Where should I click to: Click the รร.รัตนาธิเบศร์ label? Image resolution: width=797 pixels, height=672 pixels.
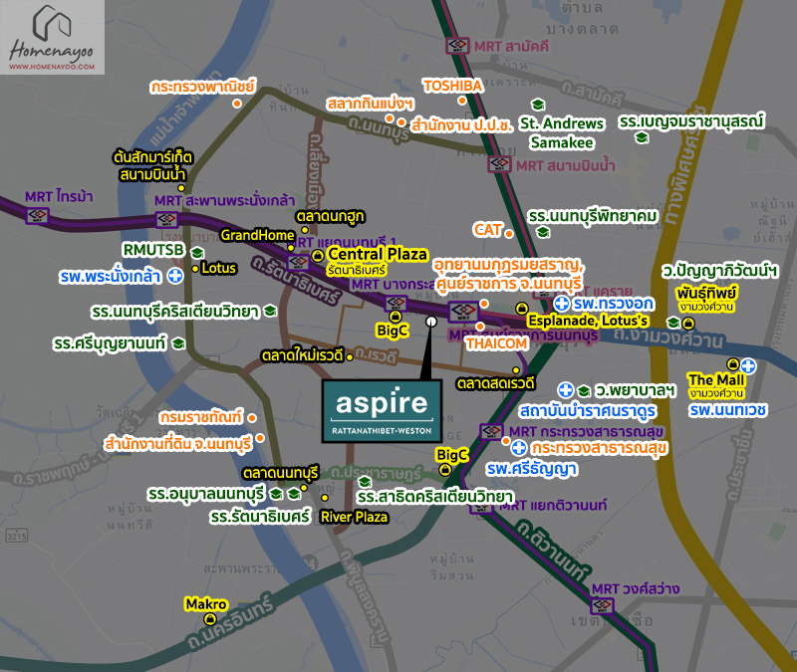[260, 517]
